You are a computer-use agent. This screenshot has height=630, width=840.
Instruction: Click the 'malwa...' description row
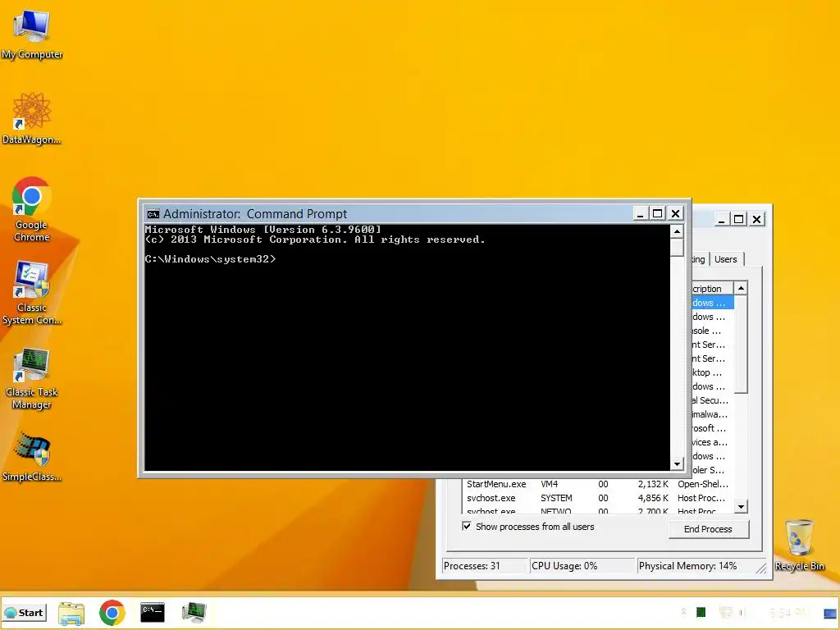(x=712, y=414)
